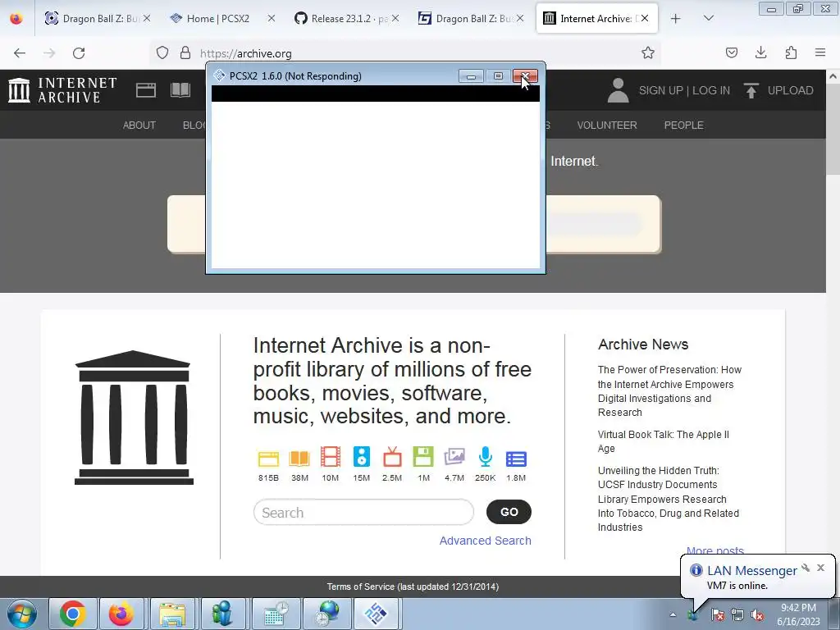
Task: Click the tracking protection shield icon
Action: (162, 52)
